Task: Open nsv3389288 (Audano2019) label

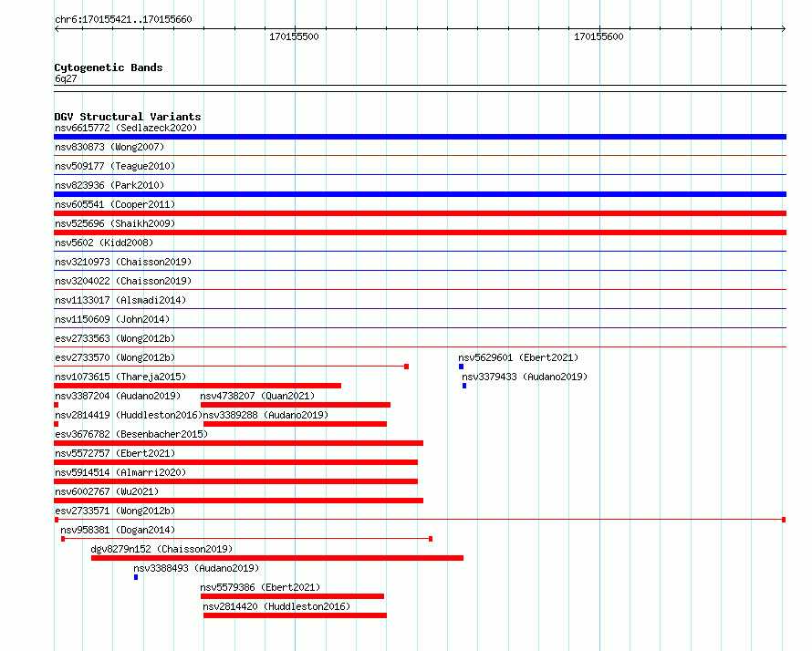Action: 265,415
